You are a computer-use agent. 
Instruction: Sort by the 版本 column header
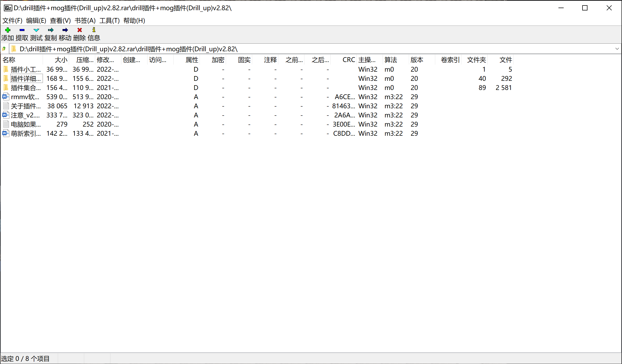(422, 60)
